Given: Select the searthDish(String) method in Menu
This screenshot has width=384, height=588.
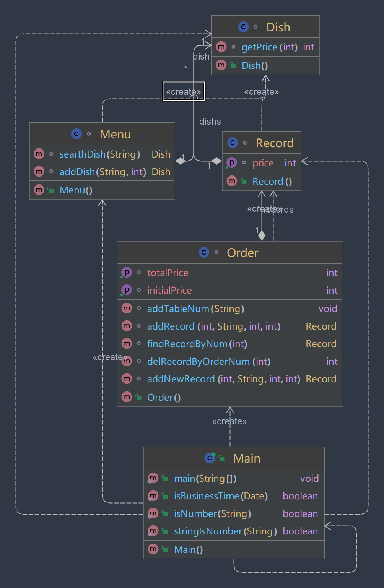Looking at the screenshot, I should pos(100,154).
